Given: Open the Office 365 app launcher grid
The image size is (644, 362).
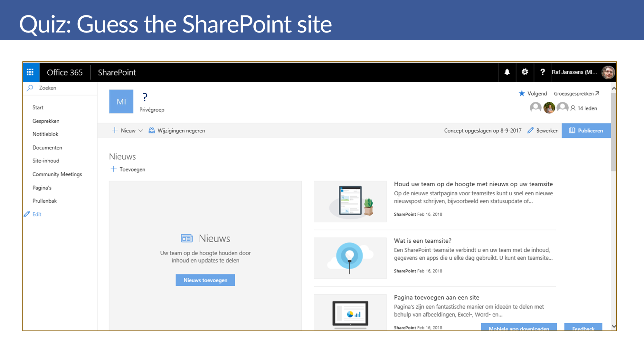Looking at the screenshot, I should pyautogui.click(x=30, y=72).
